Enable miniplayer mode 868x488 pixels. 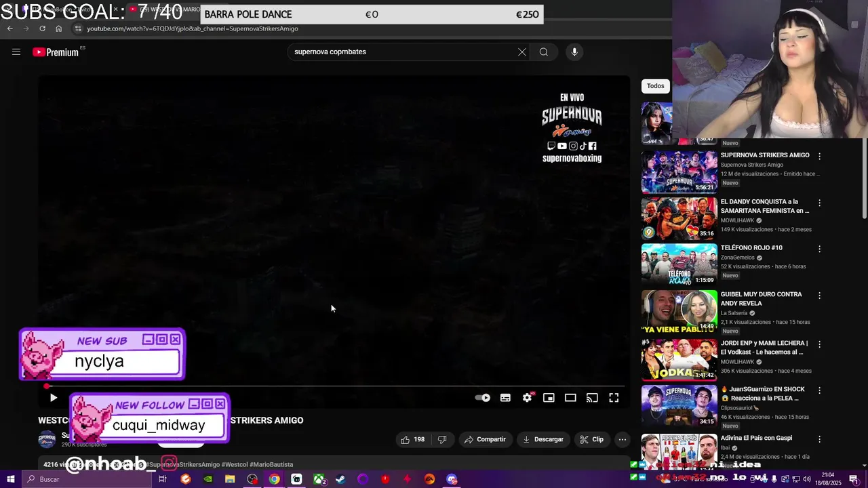[x=549, y=398]
